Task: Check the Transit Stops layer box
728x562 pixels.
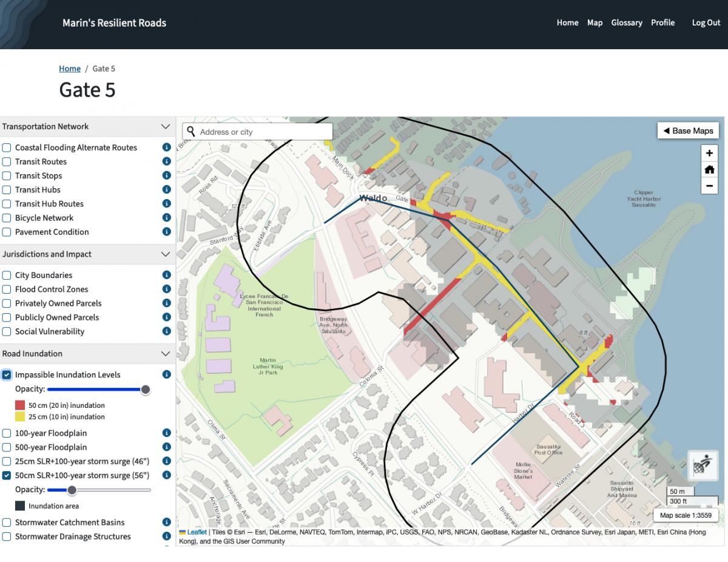Action: (x=7, y=175)
